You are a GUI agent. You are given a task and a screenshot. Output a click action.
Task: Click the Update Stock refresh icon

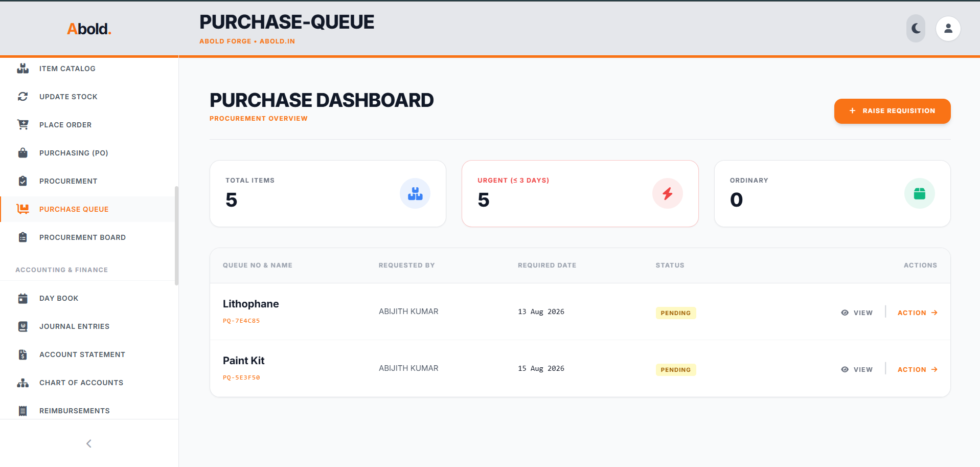(22, 97)
